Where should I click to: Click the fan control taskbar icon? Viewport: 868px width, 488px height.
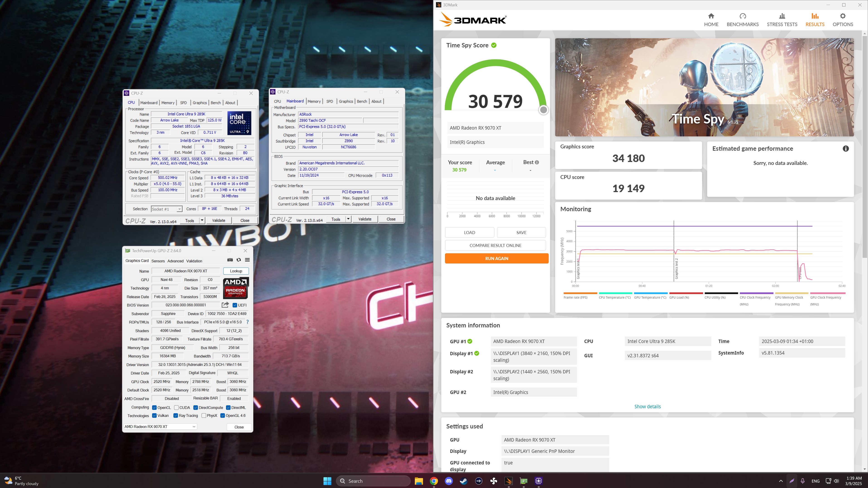tap(494, 481)
